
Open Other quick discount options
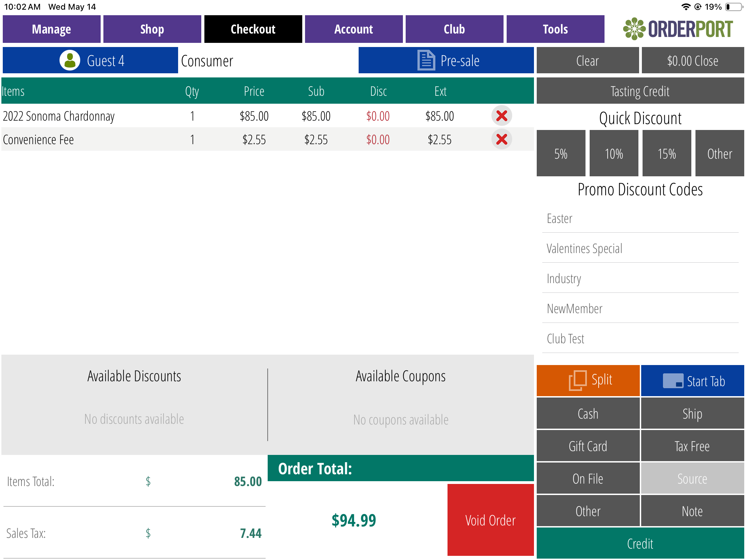tap(720, 153)
